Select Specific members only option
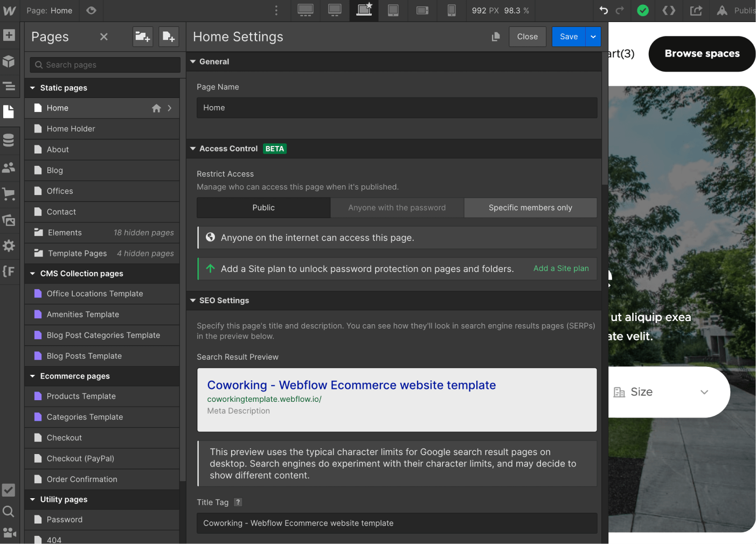The height and width of the screenshot is (544, 756). [530, 208]
